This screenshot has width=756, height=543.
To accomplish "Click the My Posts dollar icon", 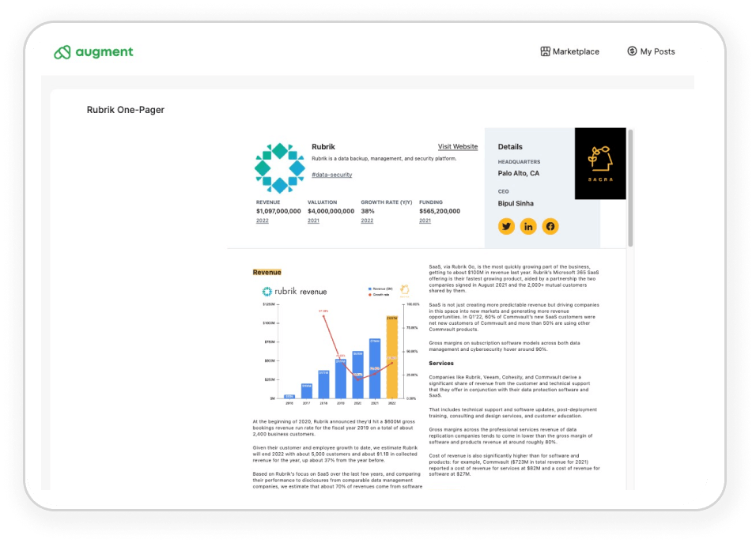I will (x=632, y=51).
